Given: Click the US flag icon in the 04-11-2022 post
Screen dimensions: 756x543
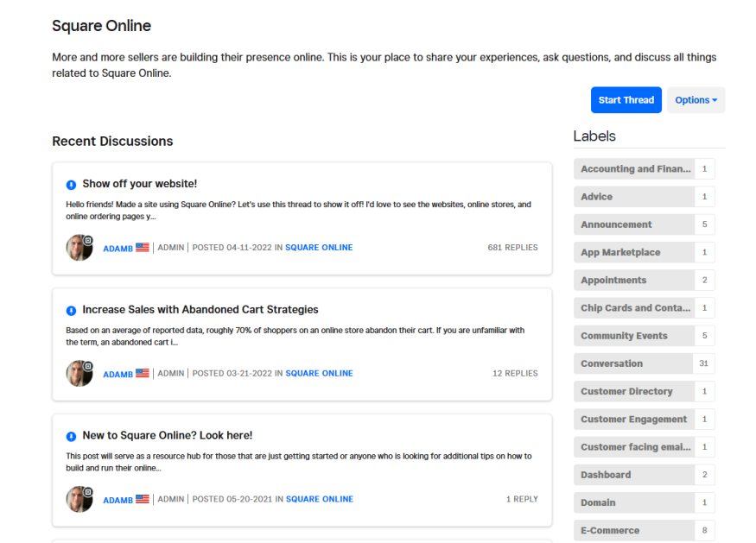Looking at the screenshot, I should pos(143,247).
